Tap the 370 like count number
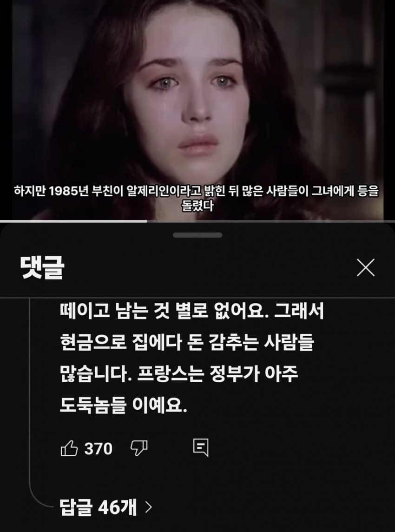Viewport: 395px width, 532px height. tap(99, 449)
